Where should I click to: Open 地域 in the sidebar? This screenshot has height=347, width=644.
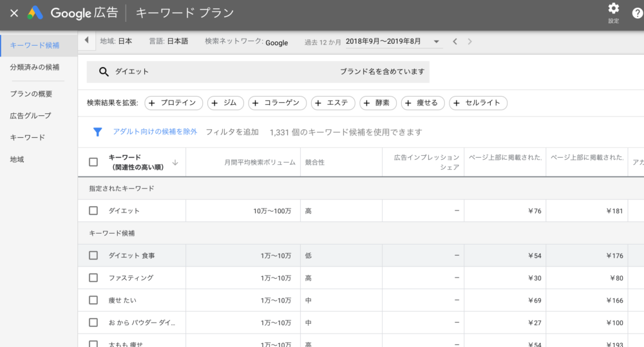(17, 159)
